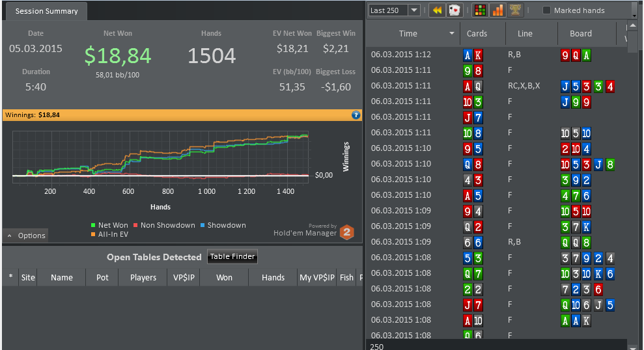Click the 9 Q A board cards
644x350 pixels.
coord(576,55)
